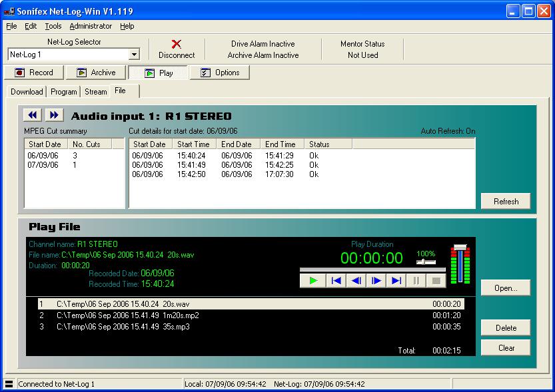Select cut starting at 15:40:24

tap(302, 156)
